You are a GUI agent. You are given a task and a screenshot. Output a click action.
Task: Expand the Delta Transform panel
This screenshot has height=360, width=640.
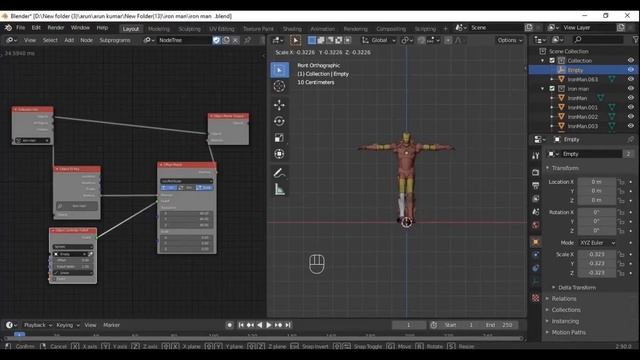pyautogui.click(x=576, y=288)
